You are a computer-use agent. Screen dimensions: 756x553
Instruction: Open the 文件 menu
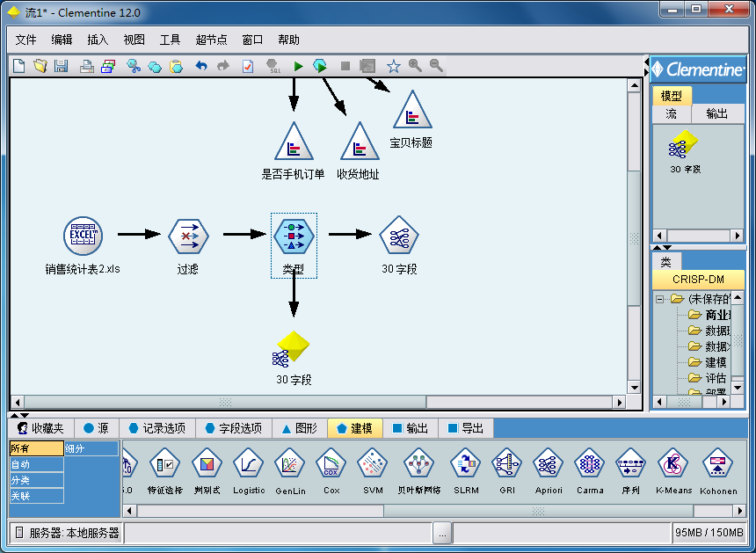[x=25, y=40]
